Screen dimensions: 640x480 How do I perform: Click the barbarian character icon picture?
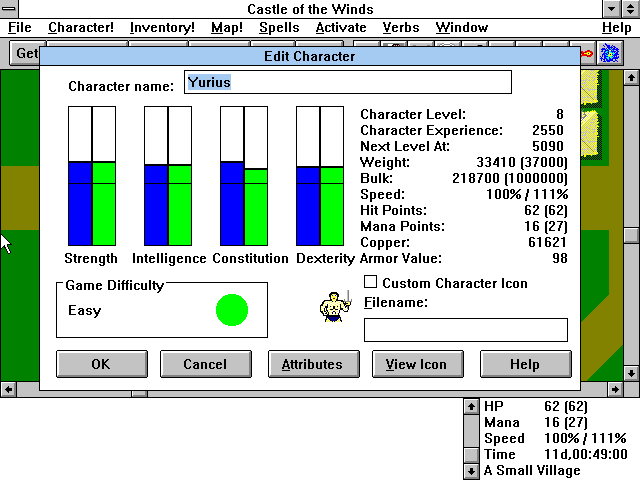coord(335,307)
